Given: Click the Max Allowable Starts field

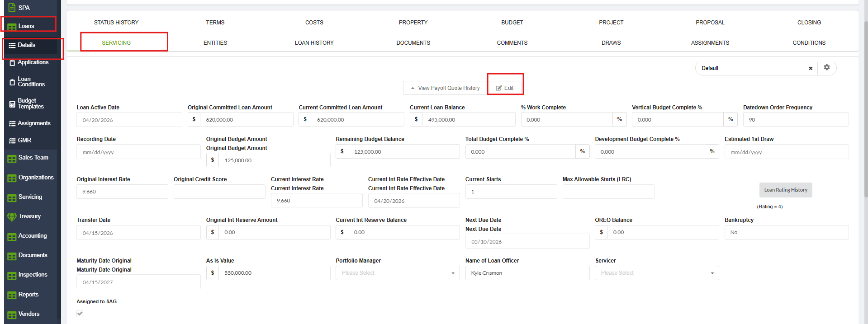Looking at the screenshot, I should point(608,192).
